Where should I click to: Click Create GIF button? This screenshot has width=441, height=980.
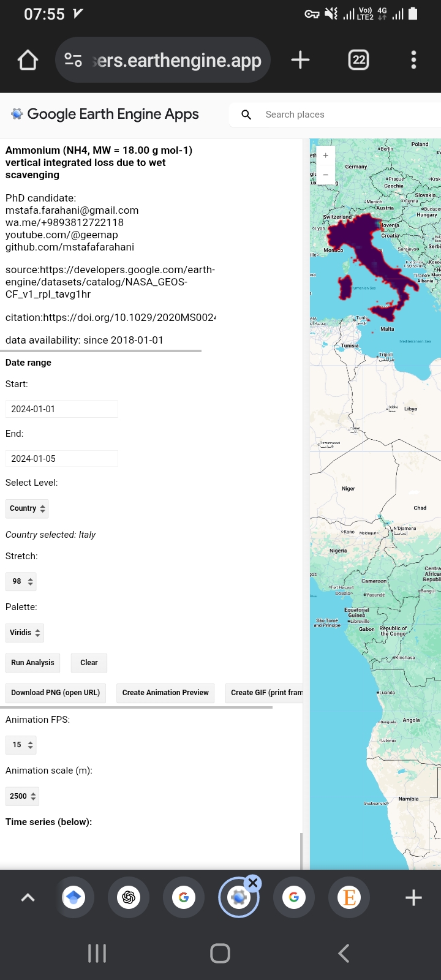(x=264, y=693)
